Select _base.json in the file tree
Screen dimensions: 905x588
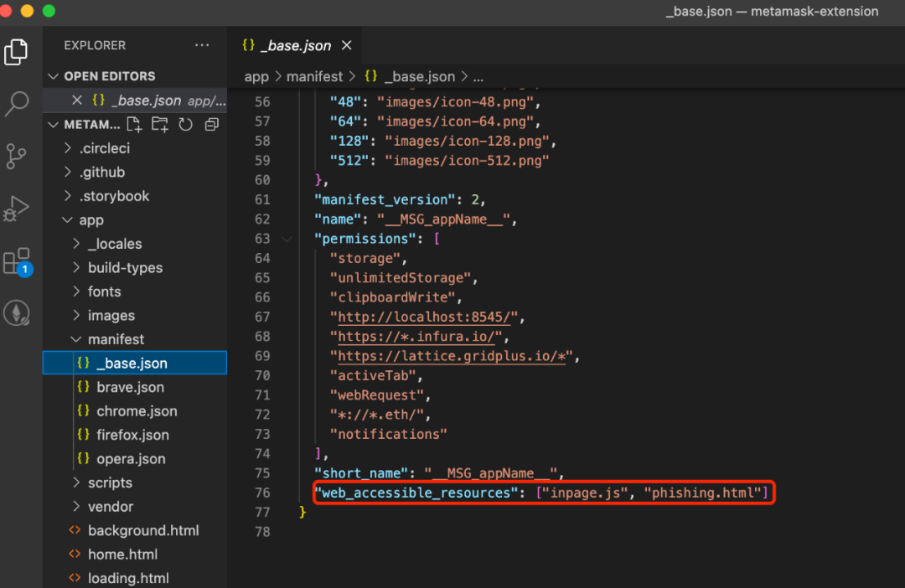tap(134, 363)
